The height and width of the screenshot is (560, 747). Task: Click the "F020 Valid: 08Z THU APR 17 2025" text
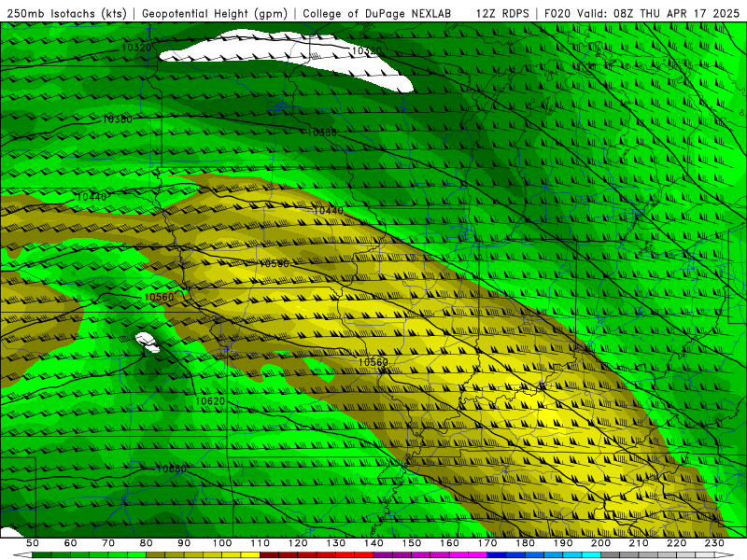(641, 13)
